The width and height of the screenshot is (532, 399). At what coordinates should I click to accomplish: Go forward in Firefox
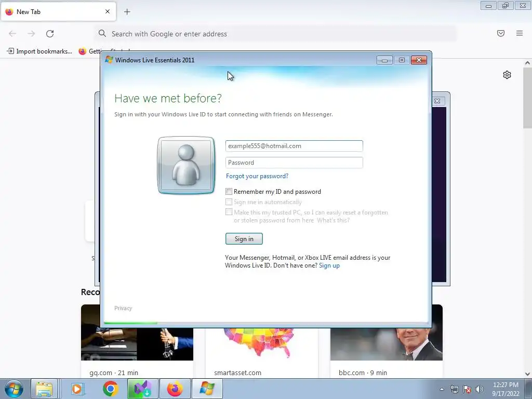tap(31, 34)
